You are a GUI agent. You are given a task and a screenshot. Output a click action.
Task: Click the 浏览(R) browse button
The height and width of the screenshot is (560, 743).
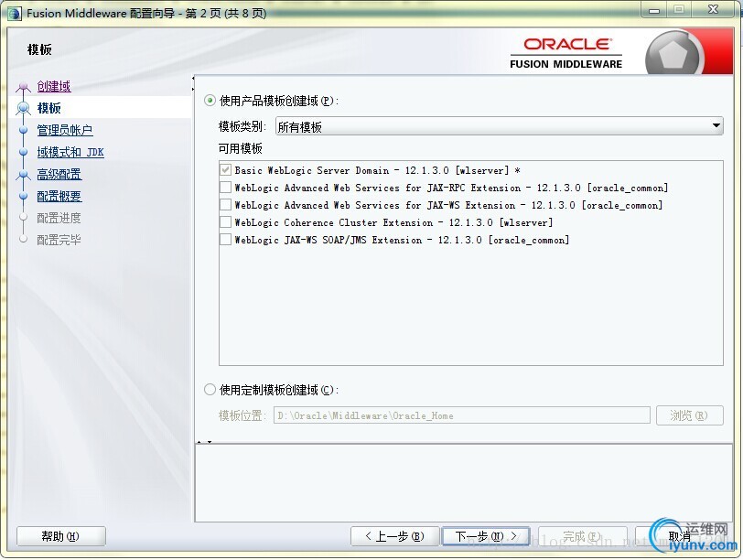coord(690,415)
